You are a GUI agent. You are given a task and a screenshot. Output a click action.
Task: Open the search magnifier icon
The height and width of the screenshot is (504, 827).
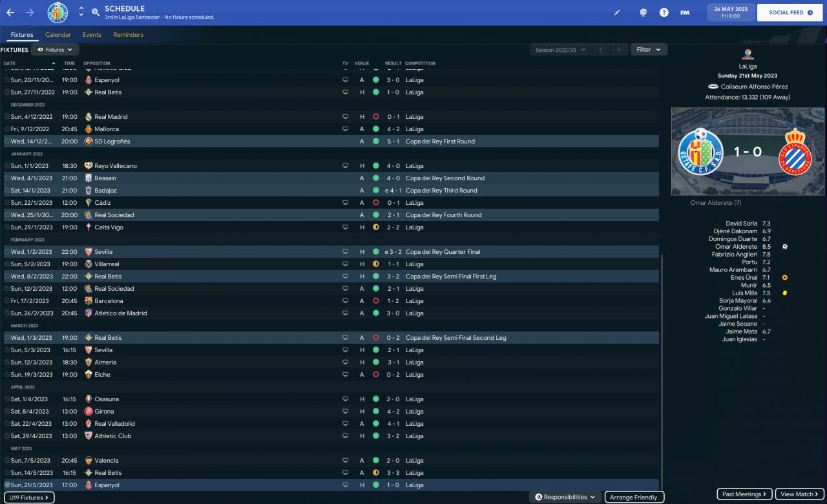click(x=96, y=12)
